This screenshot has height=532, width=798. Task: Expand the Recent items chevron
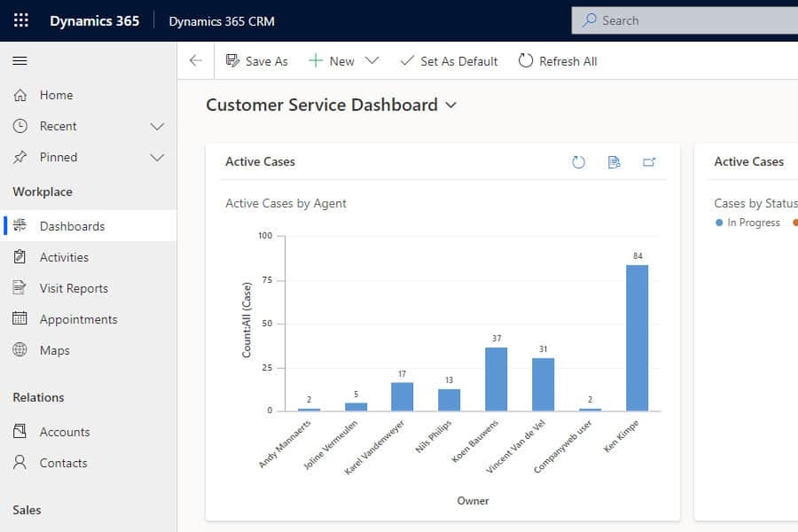click(157, 126)
